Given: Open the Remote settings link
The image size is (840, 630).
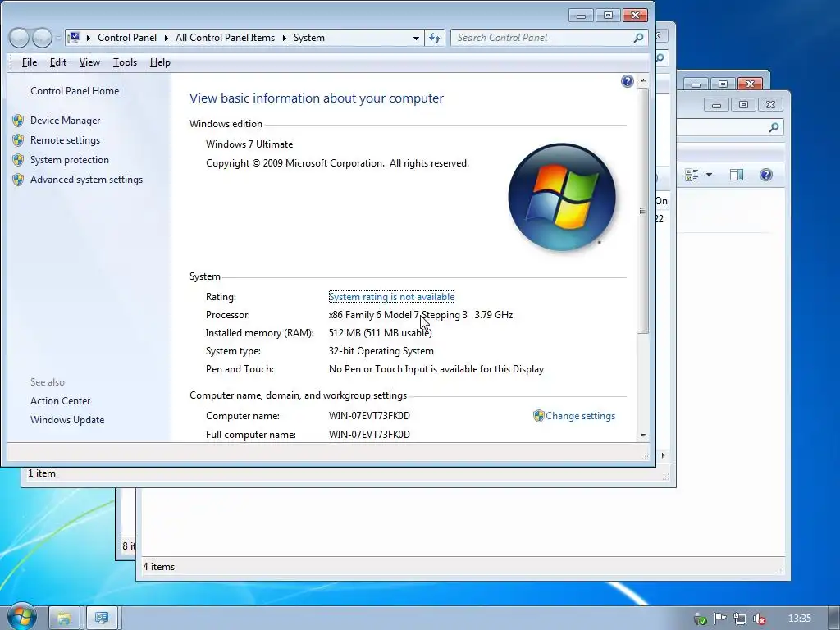Looking at the screenshot, I should click(x=65, y=140).
